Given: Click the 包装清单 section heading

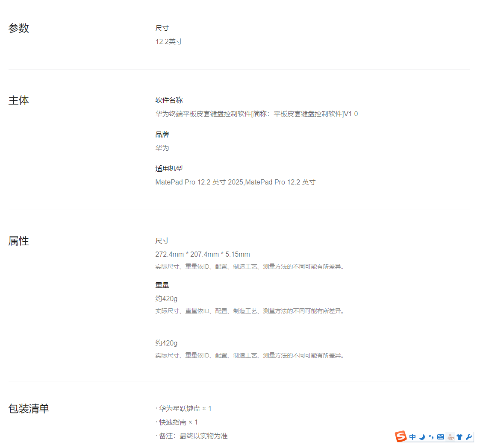Looking at the screenshot, I should coord(29,409).
